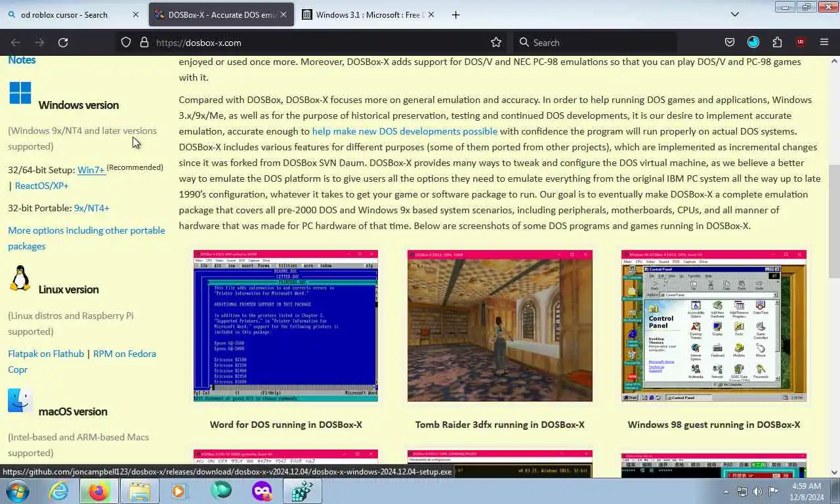The width and height of the screenshot is (840, 504).
Task: Click macOS version heading text
Action: 73,411
